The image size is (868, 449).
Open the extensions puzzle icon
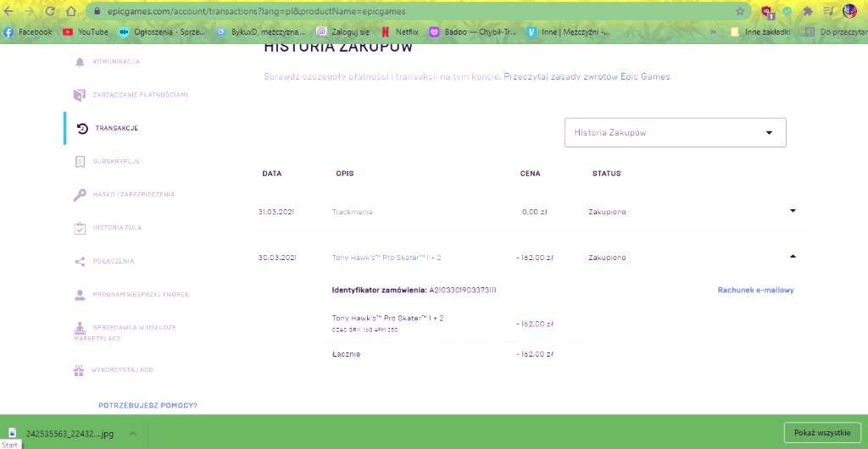(808, 11)
